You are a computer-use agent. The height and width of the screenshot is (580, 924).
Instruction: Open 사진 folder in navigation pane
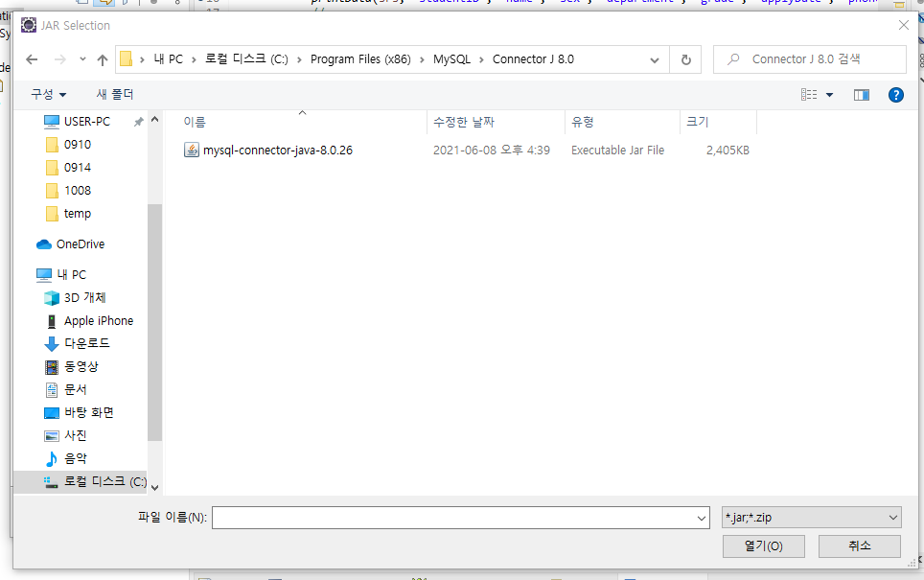[76, 435]
